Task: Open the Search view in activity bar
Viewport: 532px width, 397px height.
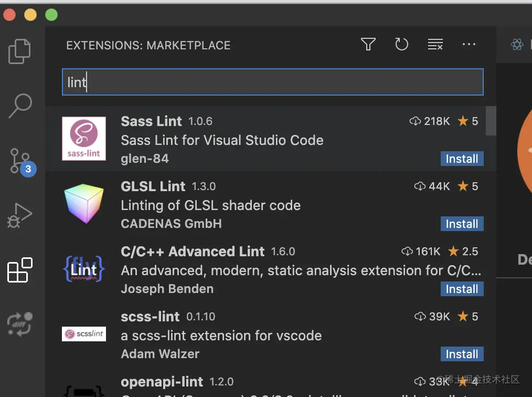Action: coord(20,106)
